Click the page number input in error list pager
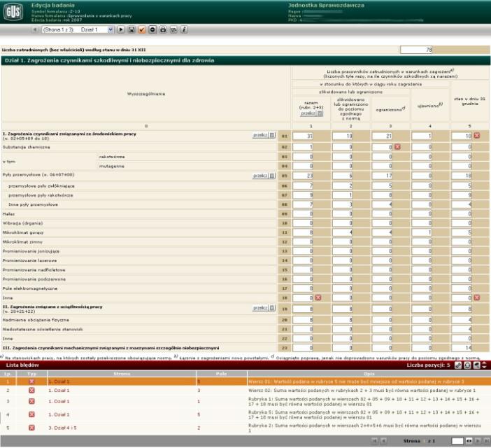The height and width of the screenshot is (448, 491). pos(457,441)
